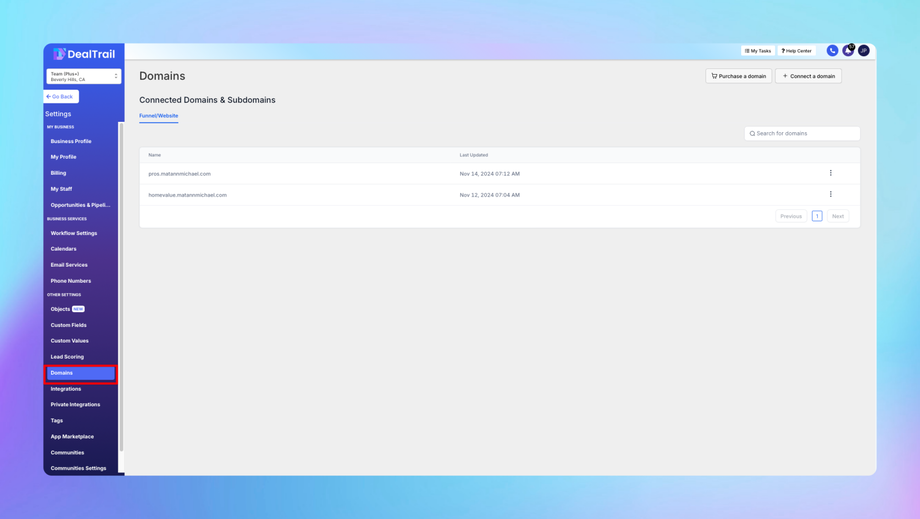Click Connect a domain

coord(809,76)
